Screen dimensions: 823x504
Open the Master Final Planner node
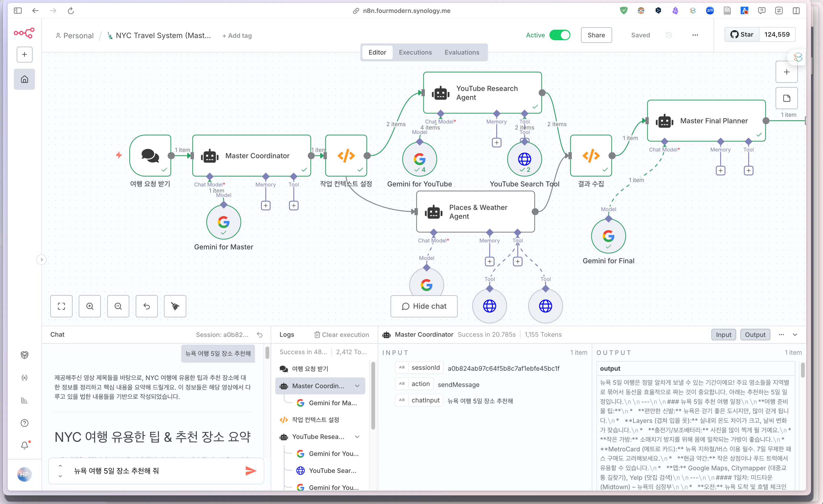[706, 121]
